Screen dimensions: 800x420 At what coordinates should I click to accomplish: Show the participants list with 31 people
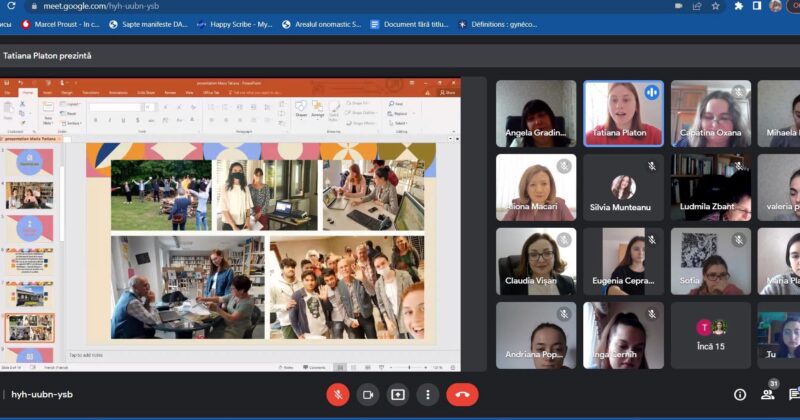[x=768, y=393]
